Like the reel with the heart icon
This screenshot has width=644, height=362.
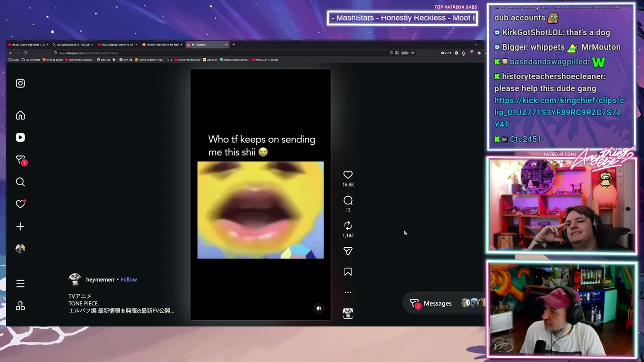point(348,174)
